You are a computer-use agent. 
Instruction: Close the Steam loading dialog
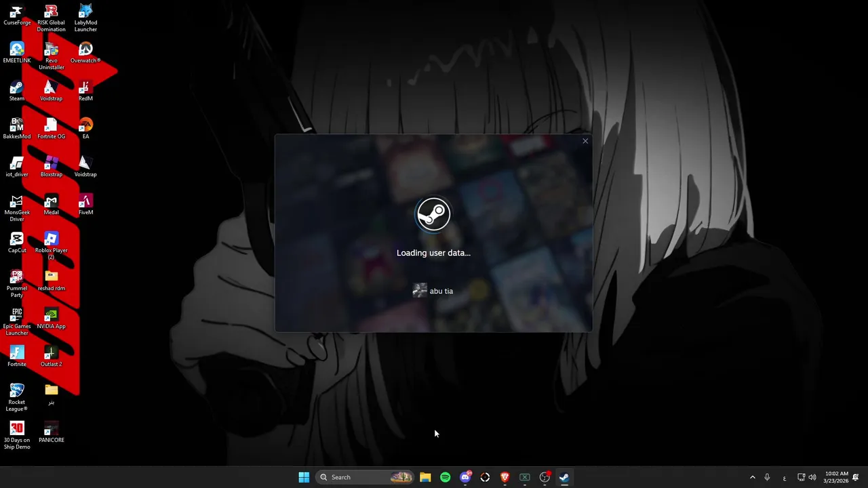585,141
